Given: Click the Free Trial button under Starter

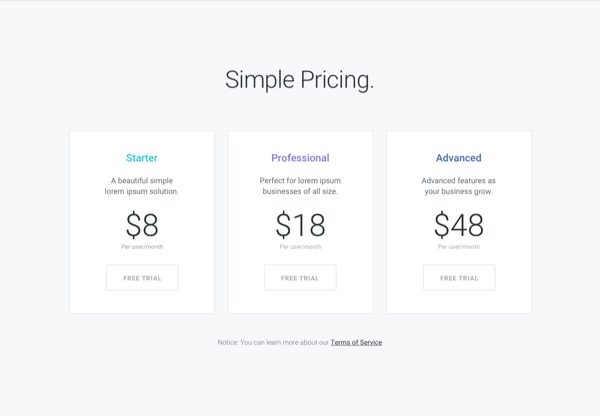Looking at the screenshot, I should 142,278.
